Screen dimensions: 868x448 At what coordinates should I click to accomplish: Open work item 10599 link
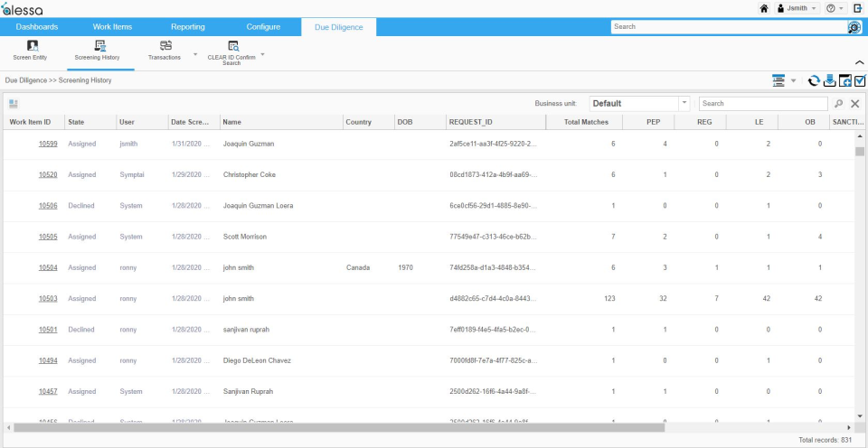(x=48, y=144)
